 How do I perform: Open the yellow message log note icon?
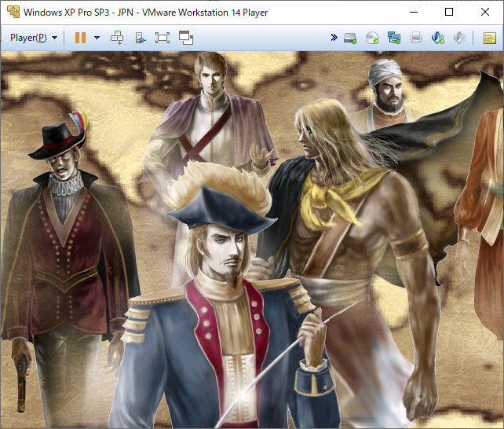[490, 38]
